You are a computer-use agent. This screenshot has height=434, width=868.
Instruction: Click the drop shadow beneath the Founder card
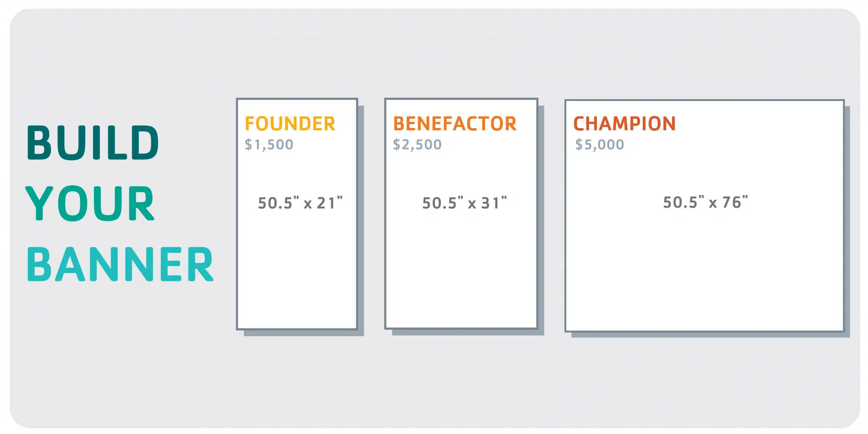click(x=304, y=333)
